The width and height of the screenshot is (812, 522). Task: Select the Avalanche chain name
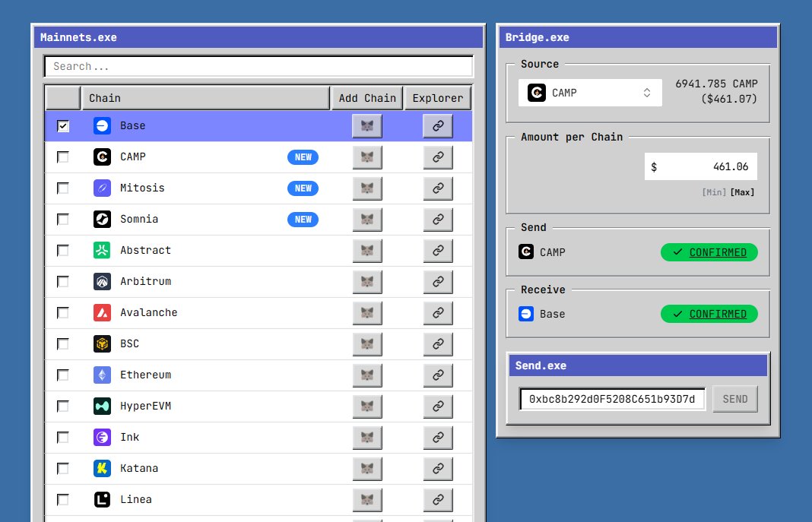(x=148, y=313)
